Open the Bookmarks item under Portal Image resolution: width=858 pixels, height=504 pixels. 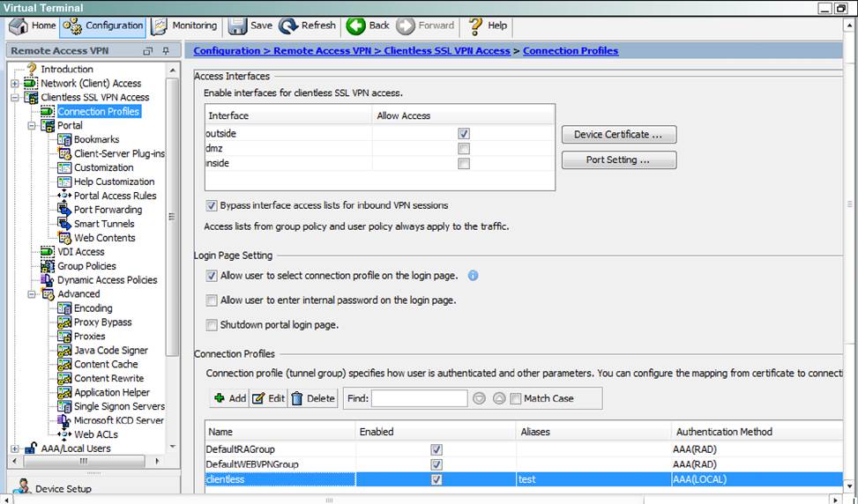[x=96, y=139]
